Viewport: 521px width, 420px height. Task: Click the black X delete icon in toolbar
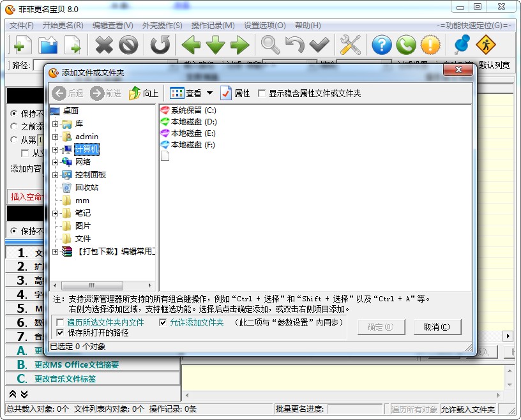[x=104, y=45]
